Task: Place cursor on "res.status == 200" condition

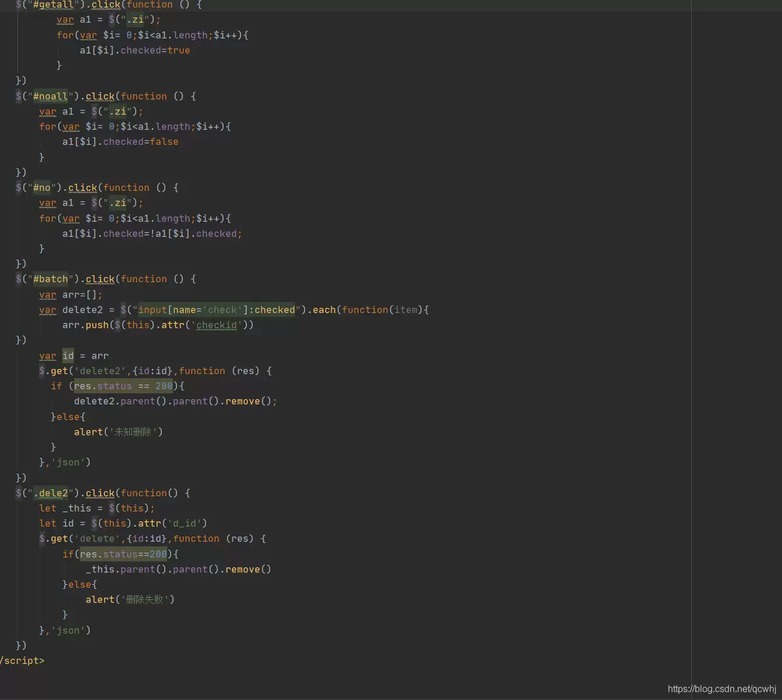Action: [123, 386]
